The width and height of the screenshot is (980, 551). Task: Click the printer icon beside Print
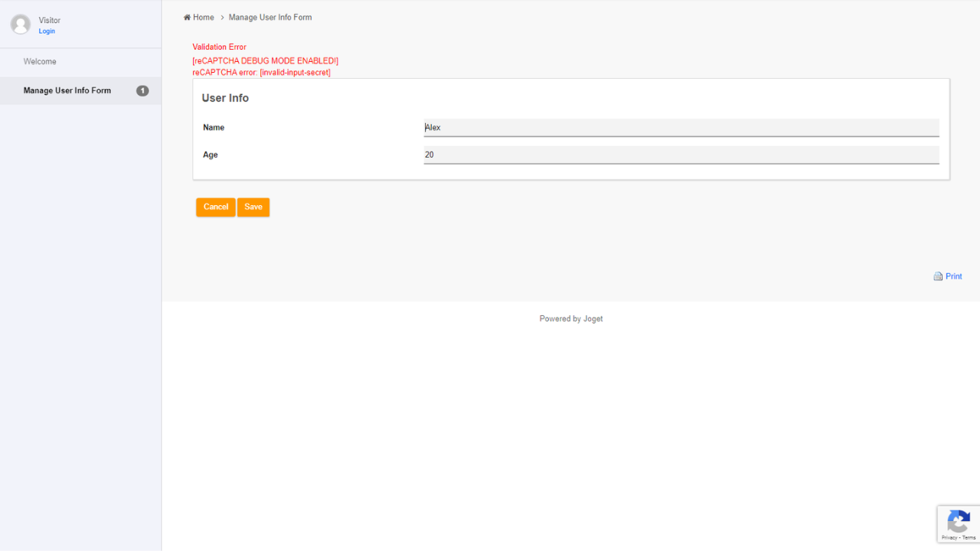(938, 277)
